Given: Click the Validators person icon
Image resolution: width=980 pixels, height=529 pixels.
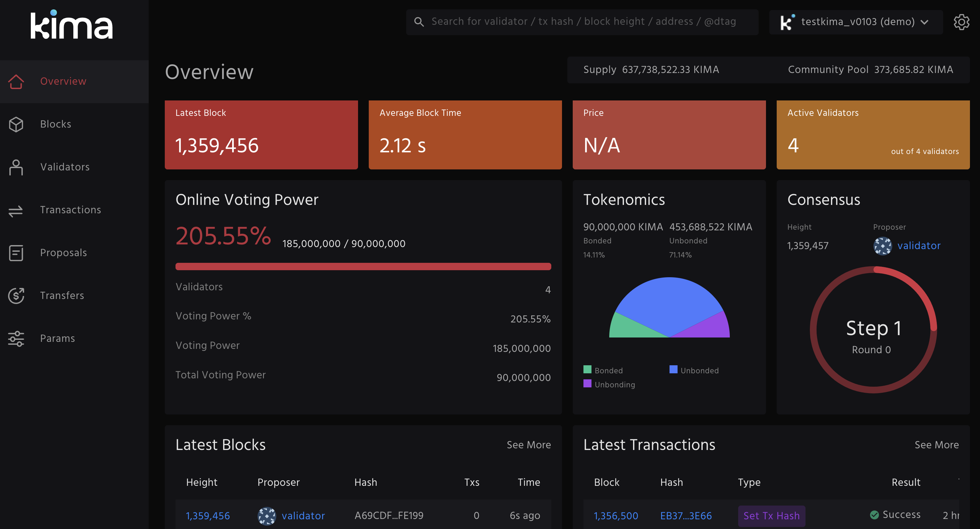Looking at the screenshot, I should pos(16,167).
